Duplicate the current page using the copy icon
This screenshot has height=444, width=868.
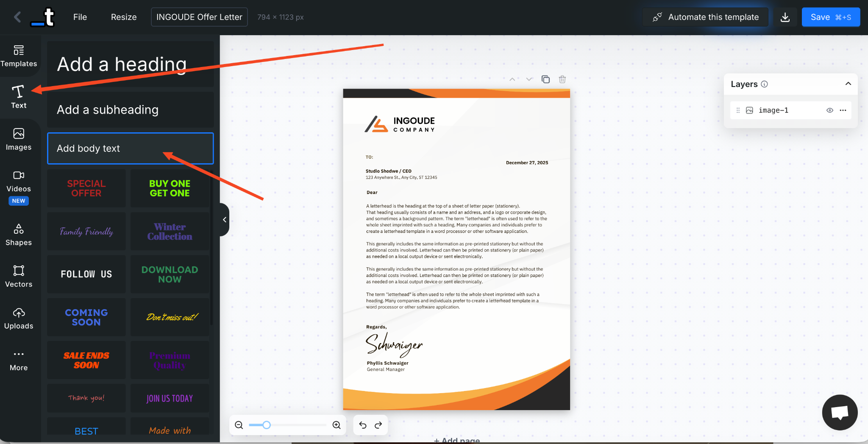545,79
